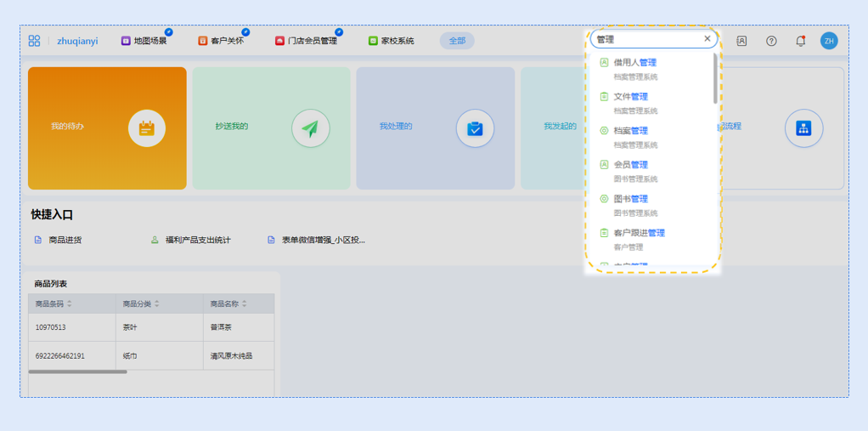
Task: Open the ZH user avatar
Action: tap(829, 41)
